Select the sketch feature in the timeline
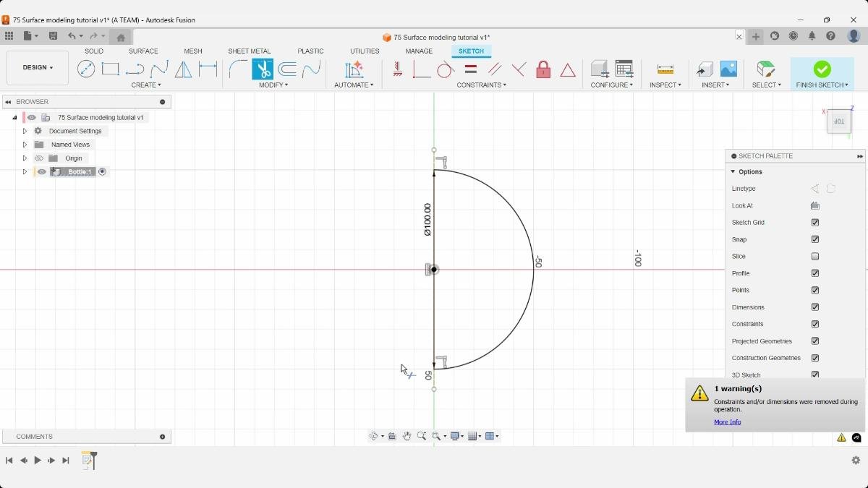 click(x=88, y=460)
